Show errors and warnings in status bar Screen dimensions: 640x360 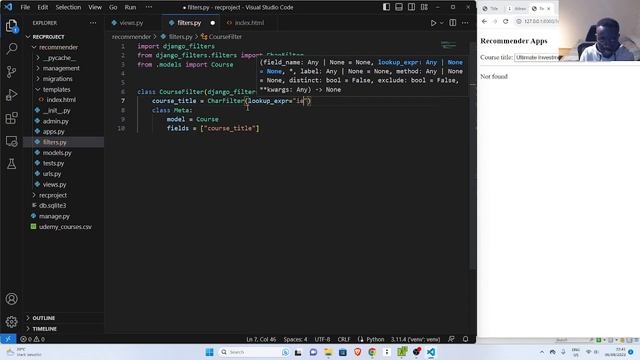tap(33, 339)
